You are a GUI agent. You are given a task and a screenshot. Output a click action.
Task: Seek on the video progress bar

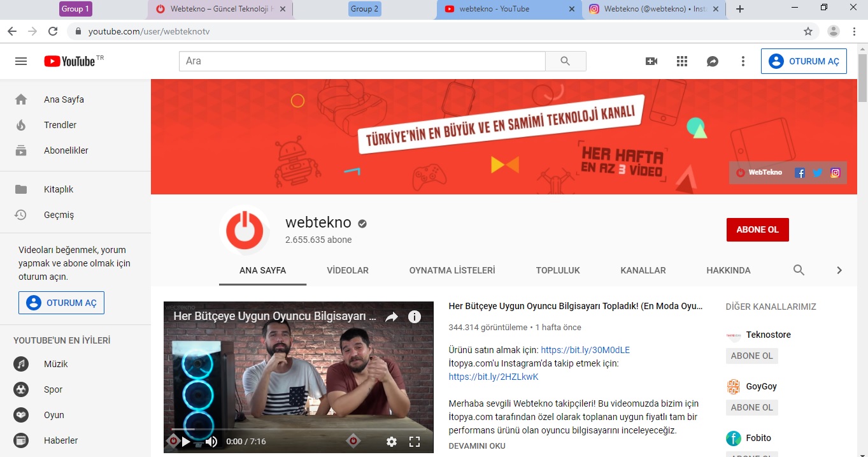(298, 429)
